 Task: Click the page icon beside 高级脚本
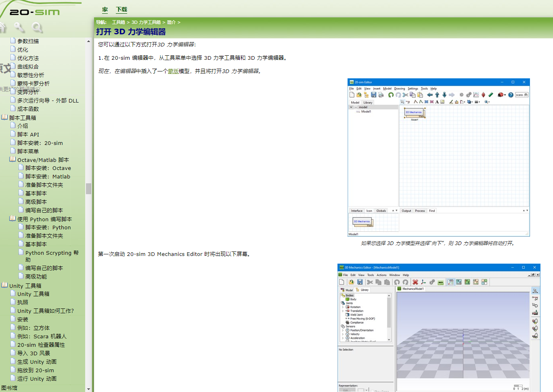pyautogui.click(x=21, y=201)
